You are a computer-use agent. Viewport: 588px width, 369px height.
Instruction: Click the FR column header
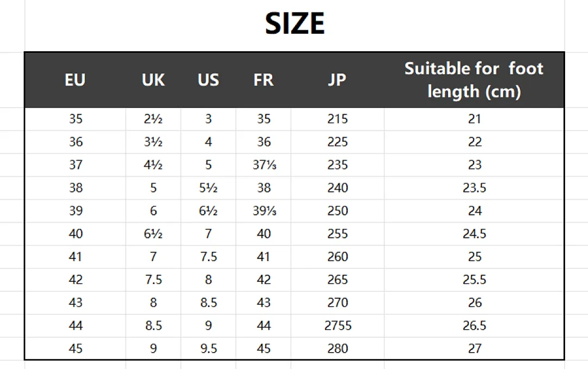coord(264,80)
